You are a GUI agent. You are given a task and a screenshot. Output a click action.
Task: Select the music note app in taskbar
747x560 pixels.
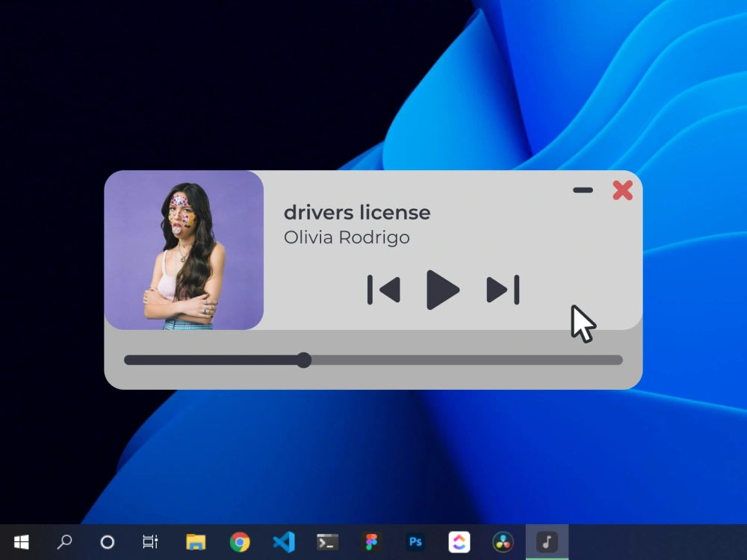point(547,542)
